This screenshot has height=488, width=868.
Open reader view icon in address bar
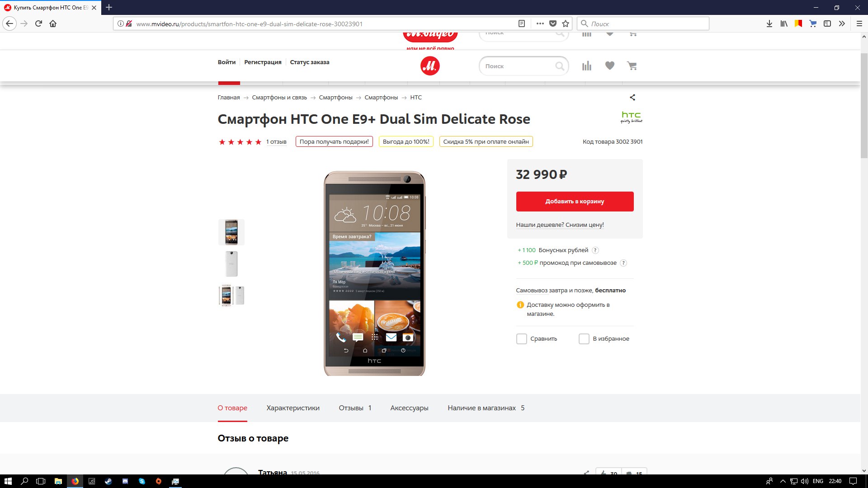[x=522, y=23]
